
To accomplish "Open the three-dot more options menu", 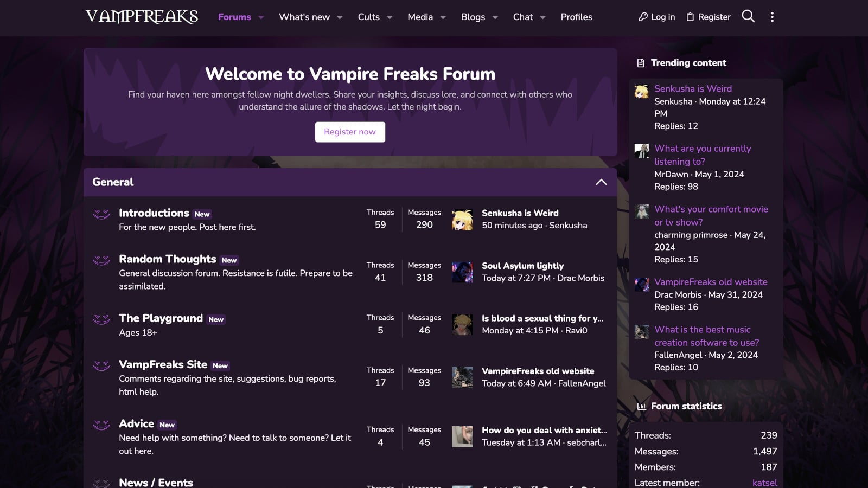I will pyautogui.click(x=772, y=17).
